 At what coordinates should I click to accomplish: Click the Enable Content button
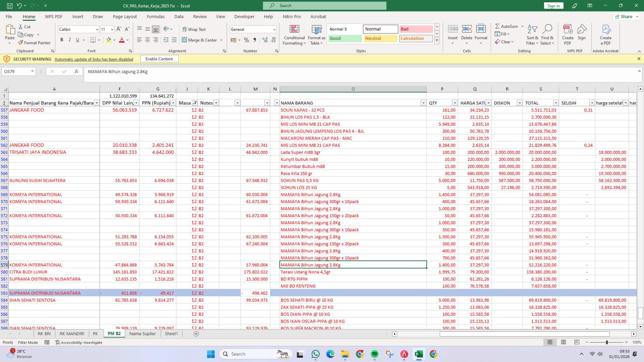(x=159, y=59)
